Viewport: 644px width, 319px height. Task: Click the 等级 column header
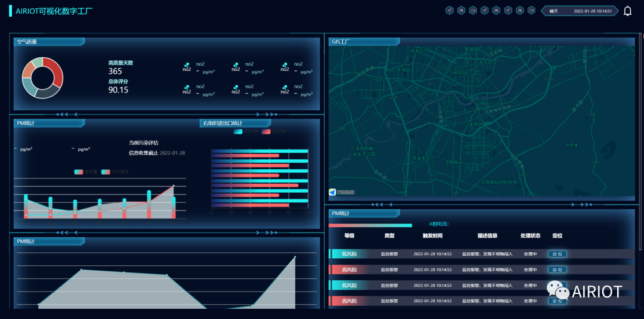(349, 236)
